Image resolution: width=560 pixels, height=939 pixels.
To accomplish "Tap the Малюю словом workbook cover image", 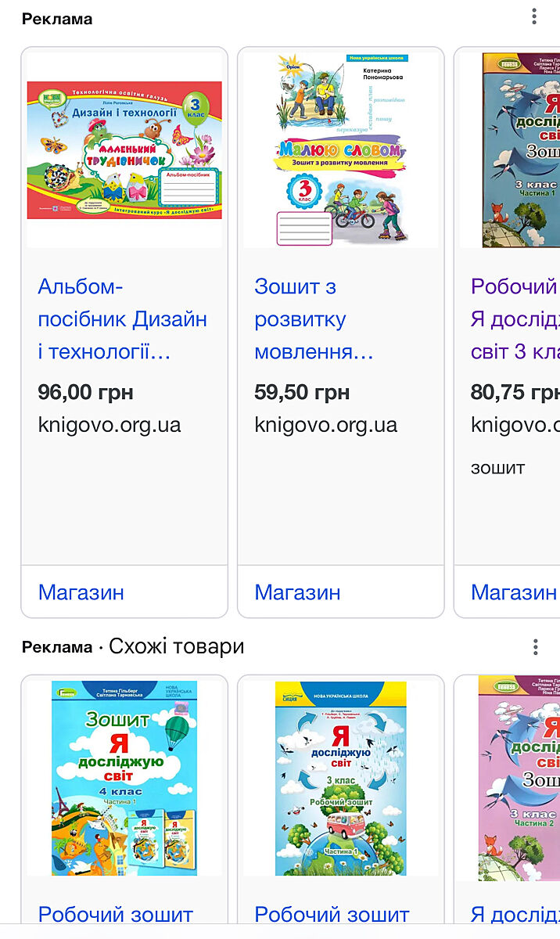I will click(x=340, y=149).
